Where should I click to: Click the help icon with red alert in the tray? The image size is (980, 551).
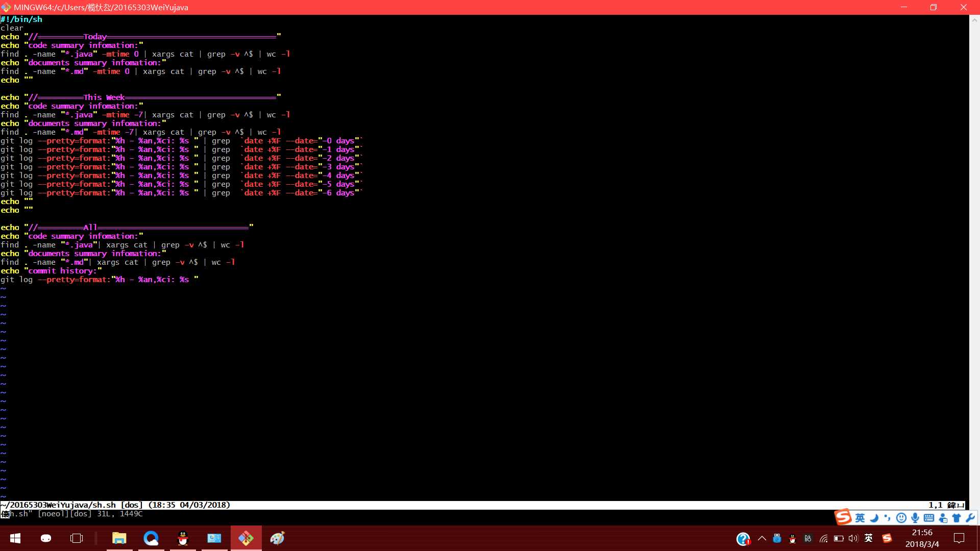[743, 538]
